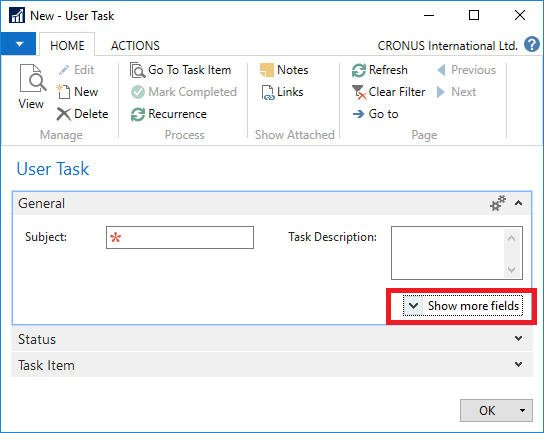Viewport: 544px width, 433px height.
Task: Open the Recurrence action
Action: [x=169, y=114]
